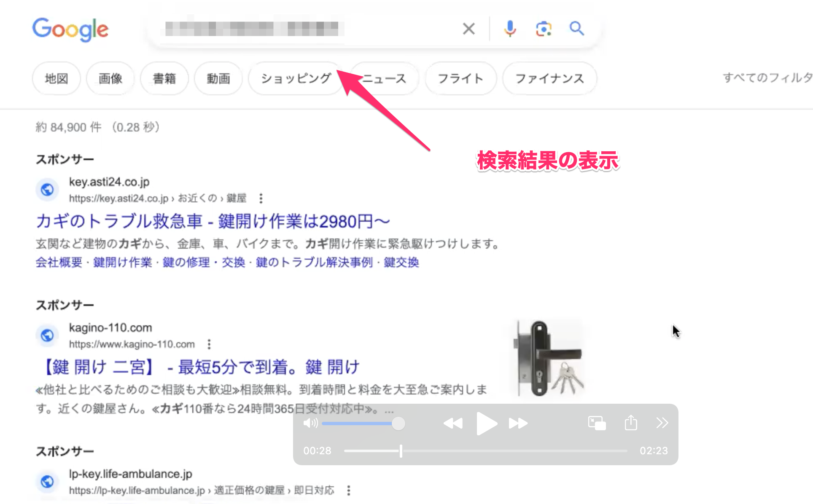The height and width of the screenshot is (504, 813).
Task: Switch to the ファイナンス filter tab
Action: (550, 78)
